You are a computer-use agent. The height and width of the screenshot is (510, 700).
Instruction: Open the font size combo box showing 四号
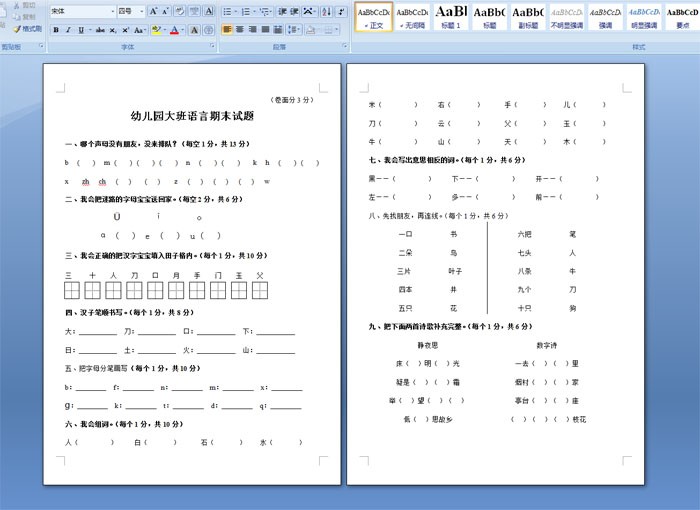(131, 11)
